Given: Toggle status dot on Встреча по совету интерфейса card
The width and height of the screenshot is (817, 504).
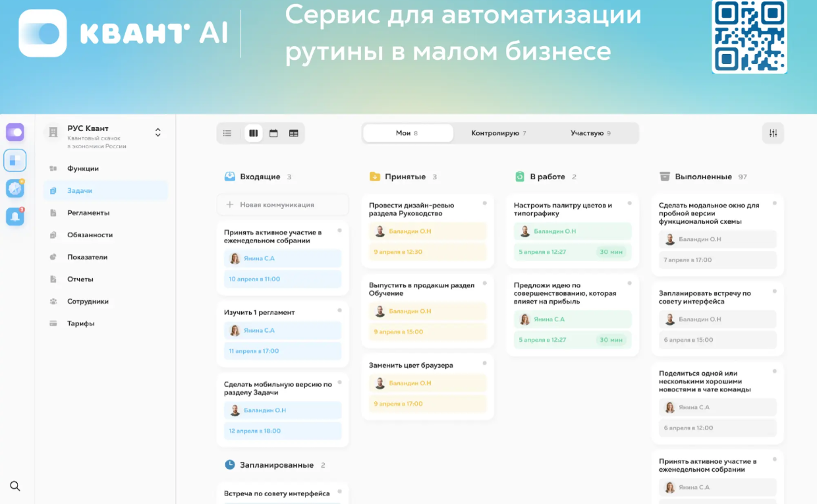Looking at the screenshot, I should pyautogui.click(x=340, y=491).
